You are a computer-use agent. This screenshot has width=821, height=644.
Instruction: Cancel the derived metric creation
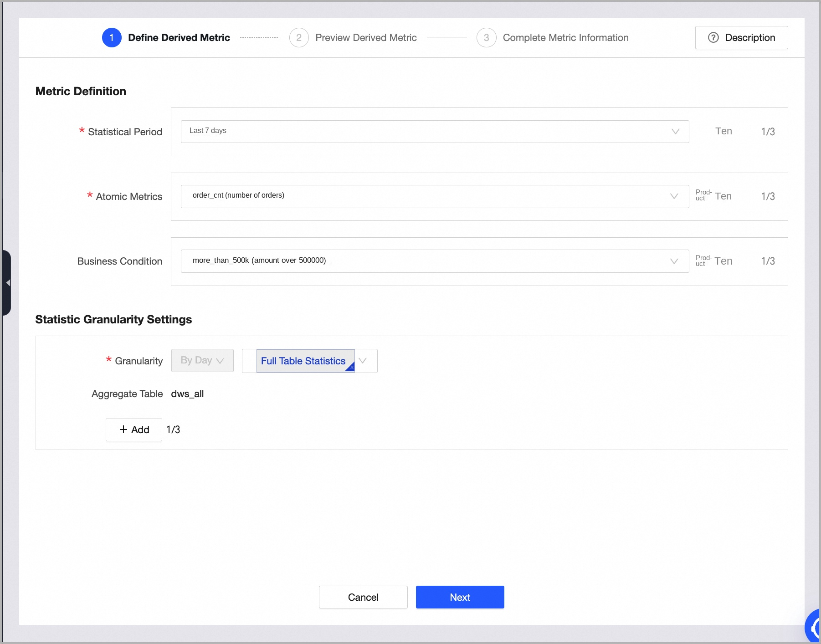click(x=363, y=597)
